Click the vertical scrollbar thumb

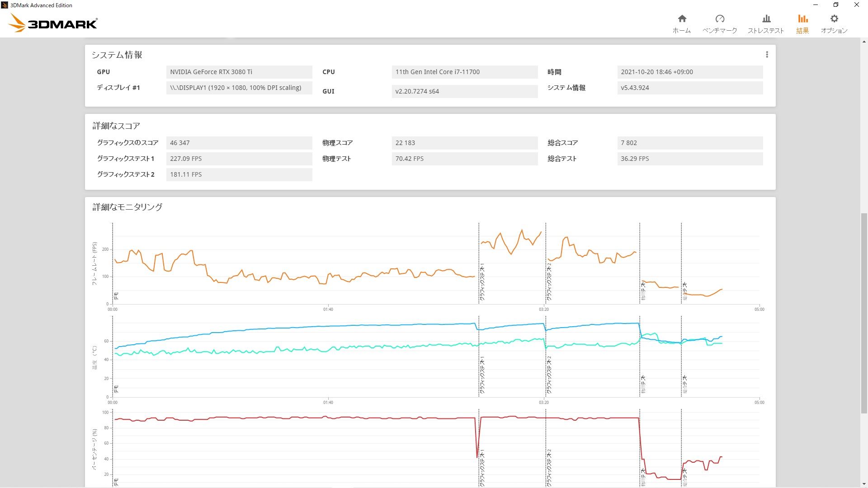click(x=864, y=313)
